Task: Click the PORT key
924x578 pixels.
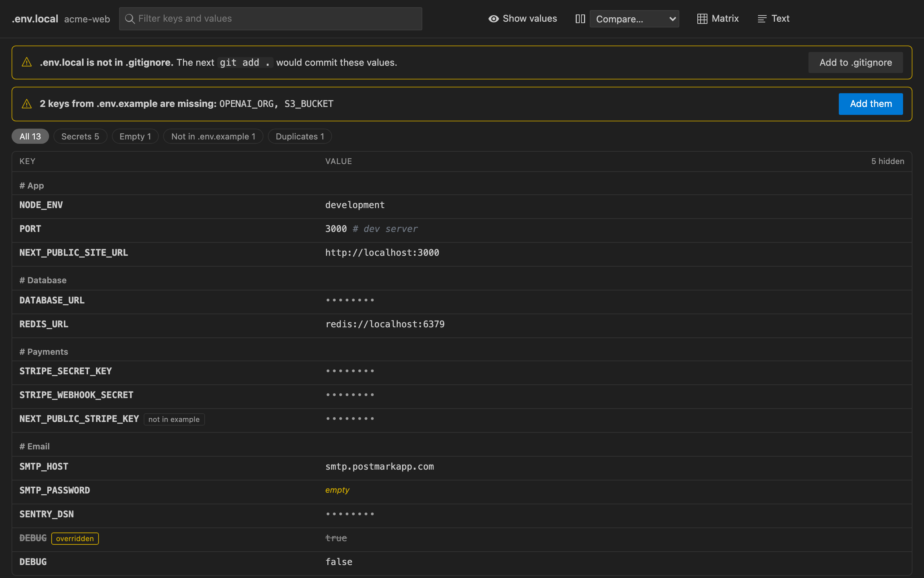Action: click(30, 229)
